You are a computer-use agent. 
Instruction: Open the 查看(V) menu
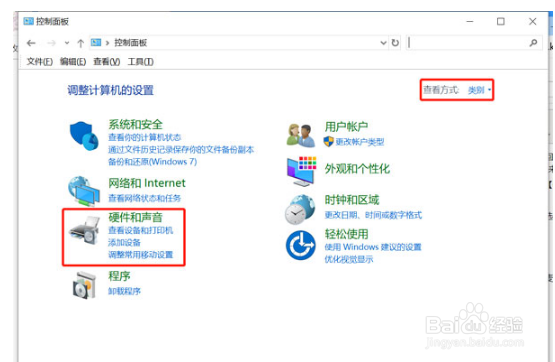tap(107, 62)
